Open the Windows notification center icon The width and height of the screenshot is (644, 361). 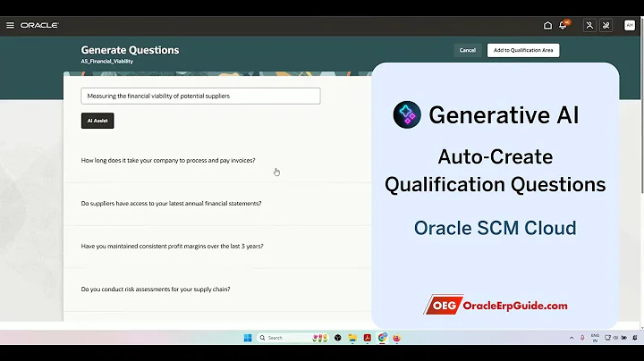click(635, 338)
